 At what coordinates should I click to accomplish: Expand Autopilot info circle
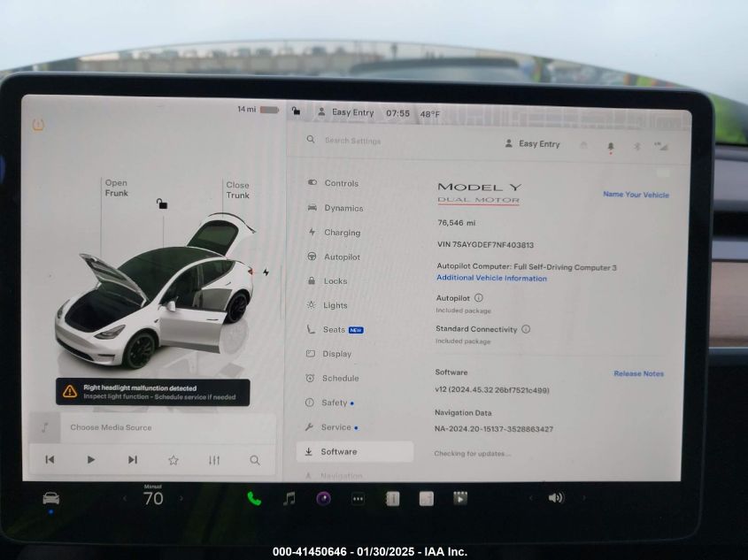[479, 298]
